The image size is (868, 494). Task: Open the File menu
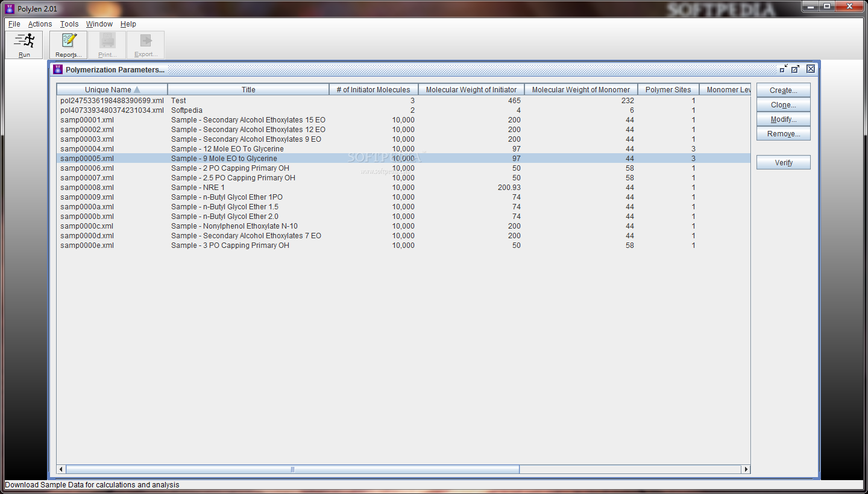tap(14, 24)
